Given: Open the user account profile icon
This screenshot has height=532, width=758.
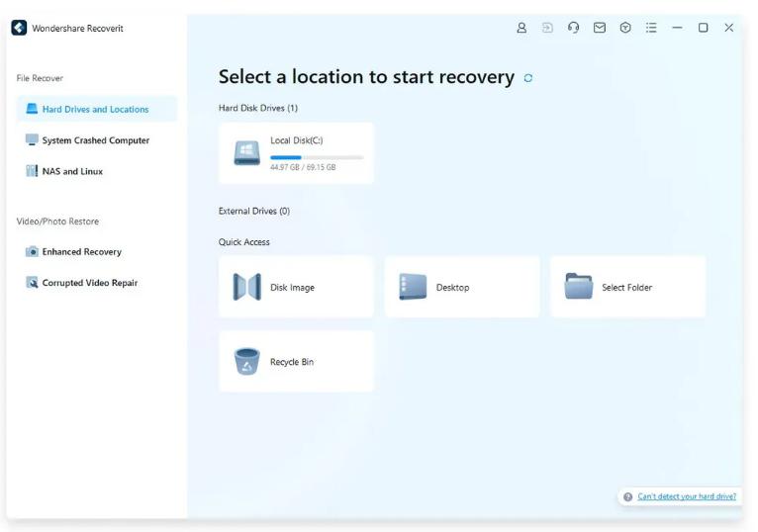Looking at the screenshot, I should (x=521, y=28).
